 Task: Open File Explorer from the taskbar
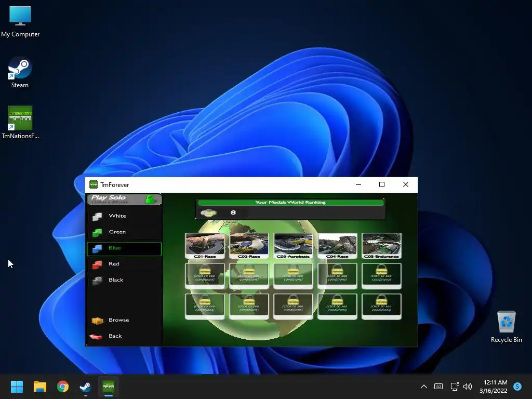click(39, 387)
